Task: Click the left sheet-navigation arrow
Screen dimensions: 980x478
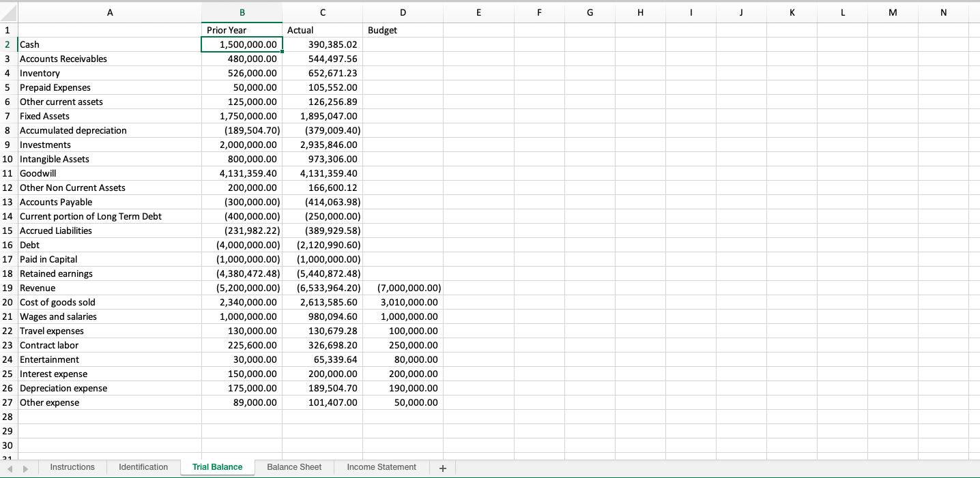Action: pos(8,468)
